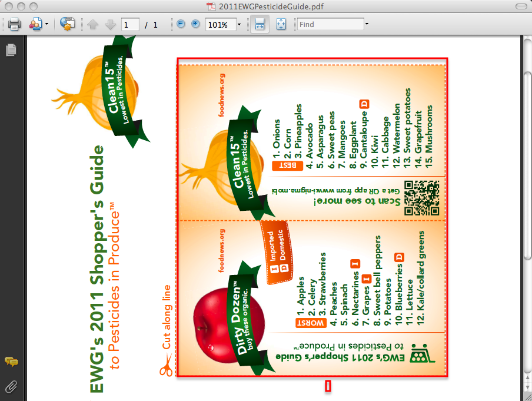Click "3. Pineapples" in the Clean 15 list
This screenshot has height=401, width=532.
tap(298, 131)
